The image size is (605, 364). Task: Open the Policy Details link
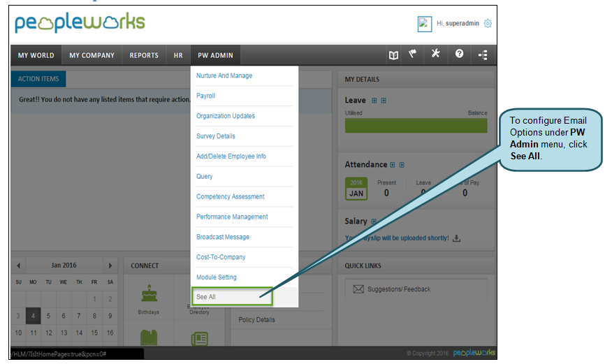tap(256, 319)
